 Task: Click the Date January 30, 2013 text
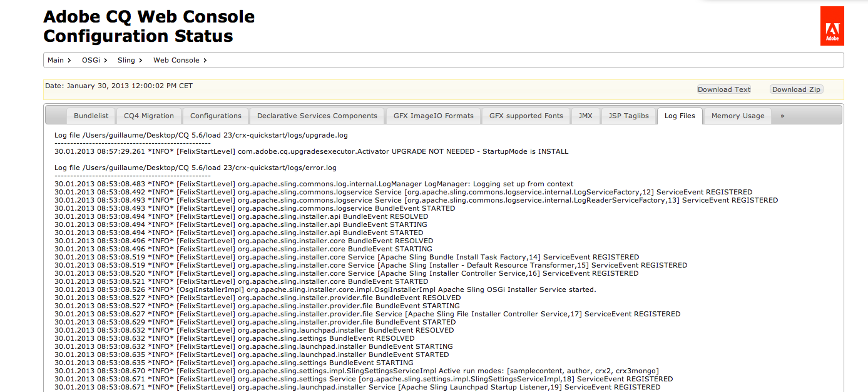point(119,86)
